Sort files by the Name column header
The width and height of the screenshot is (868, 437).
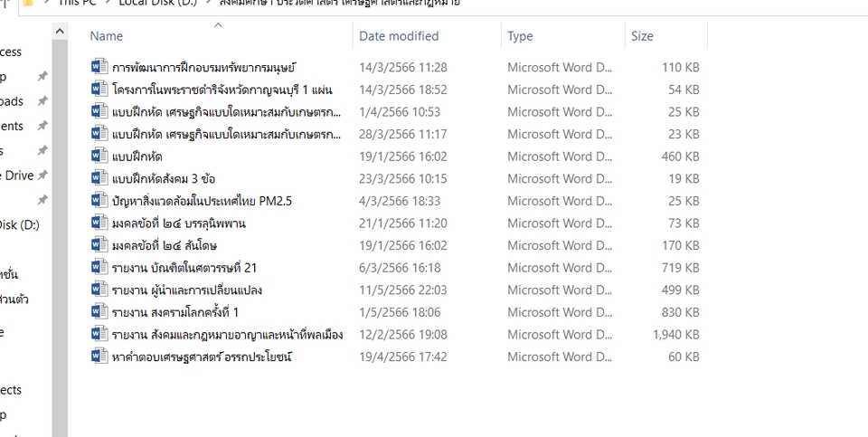coord(107,36)
